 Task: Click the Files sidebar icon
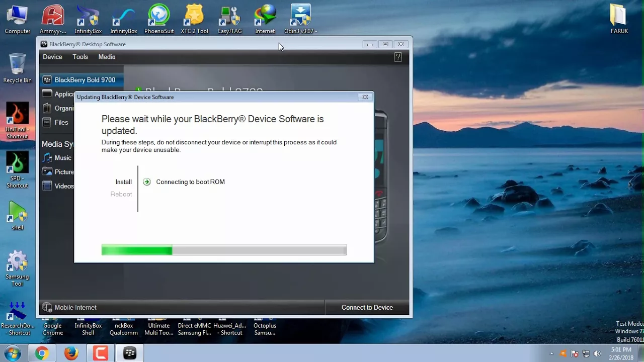point(47,122)
